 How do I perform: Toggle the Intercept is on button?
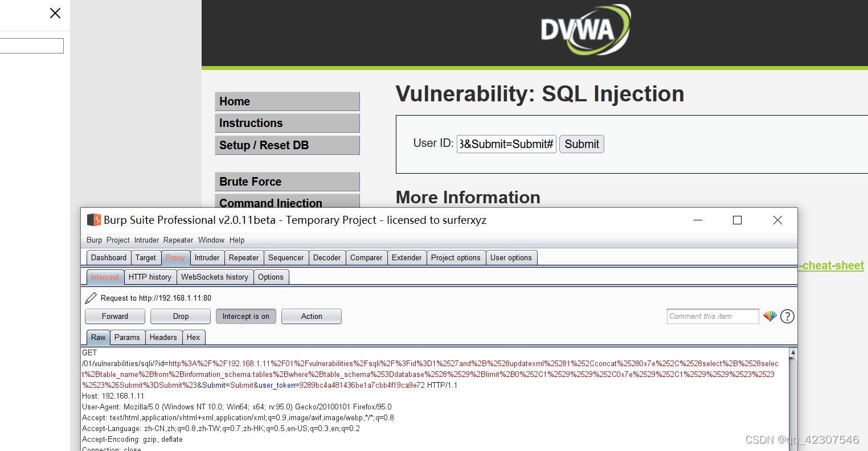point(246,316)
